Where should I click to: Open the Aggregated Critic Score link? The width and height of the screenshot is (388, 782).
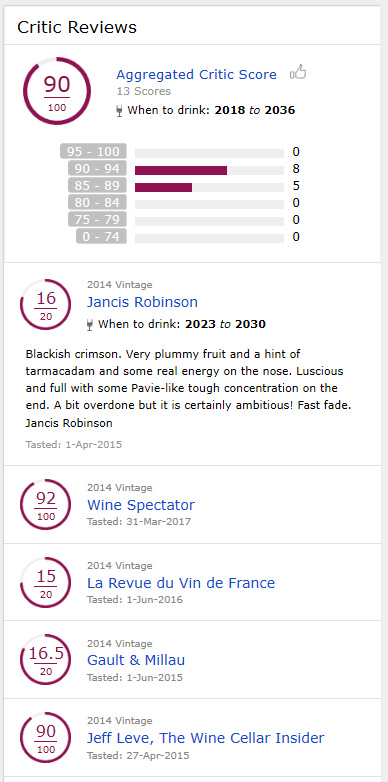(x=196, y=74)
